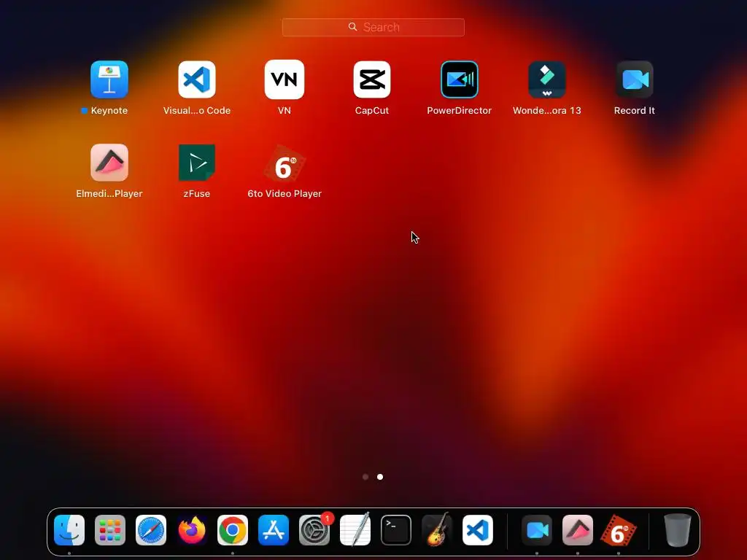
Task: Click the "Elmedi...Player" label text
Action: point(109,194)
